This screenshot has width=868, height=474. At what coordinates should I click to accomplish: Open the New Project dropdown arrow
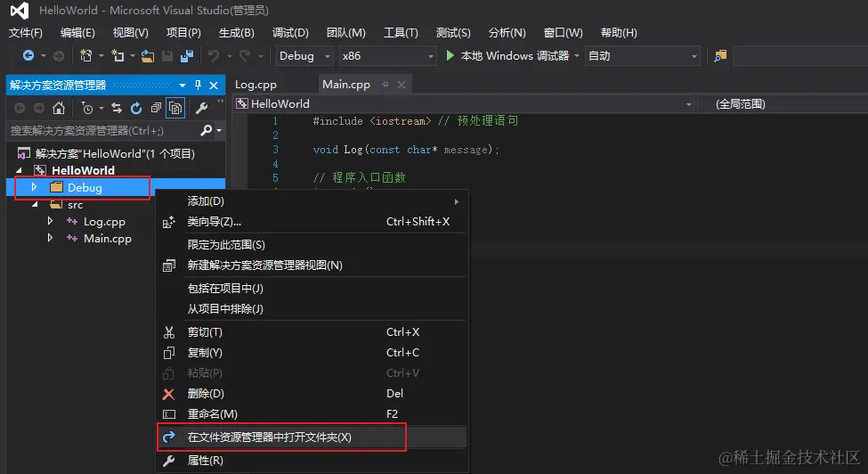pyautogui.click(x=101, y=56)
